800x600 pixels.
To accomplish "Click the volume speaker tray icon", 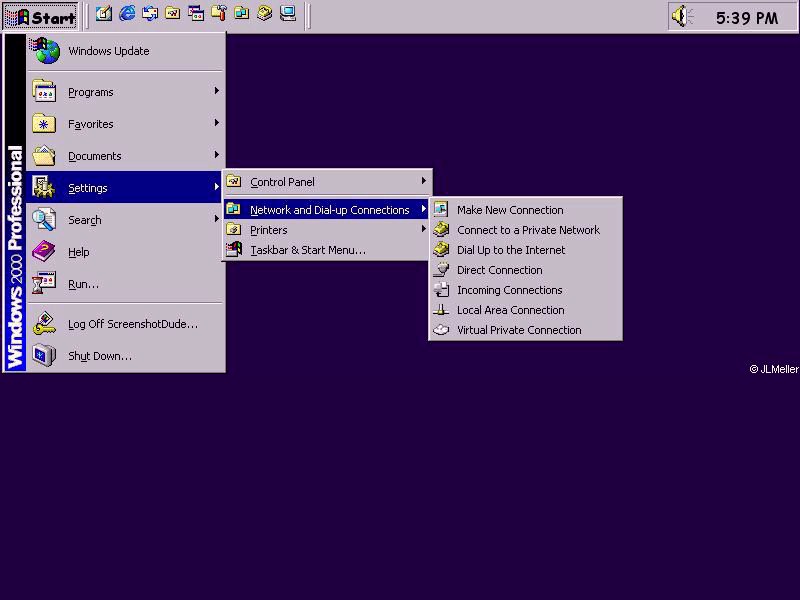I will (x=683, y=16).
